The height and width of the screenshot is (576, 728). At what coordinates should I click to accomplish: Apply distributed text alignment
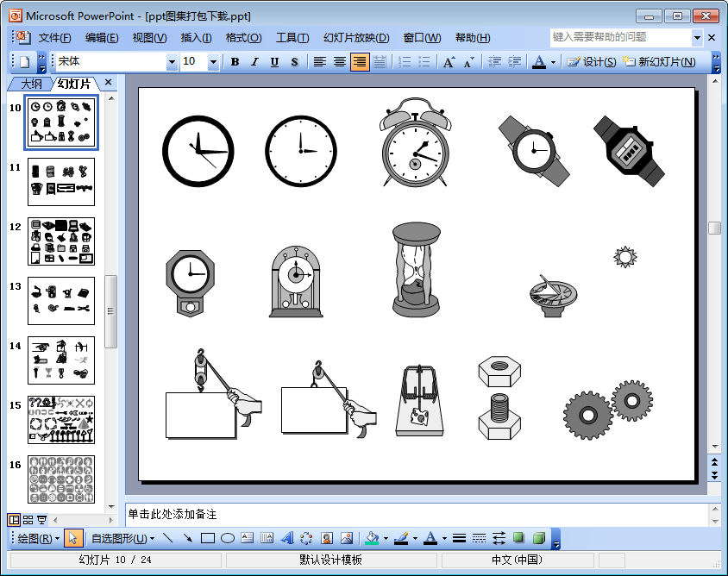point(380,62)
